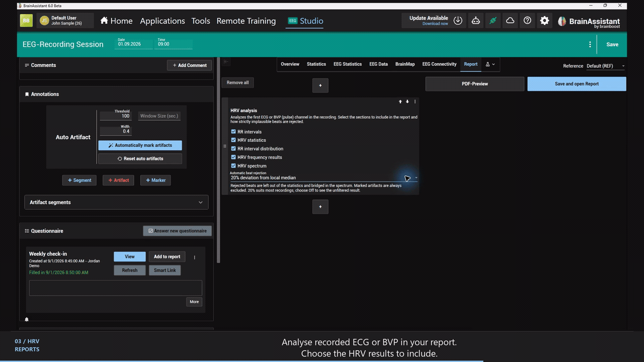Image resolution: width=644 pixels, height=362 pixels.
Task: Uncheck HRV statistics checkbox
Action: (x=233, y=140)
